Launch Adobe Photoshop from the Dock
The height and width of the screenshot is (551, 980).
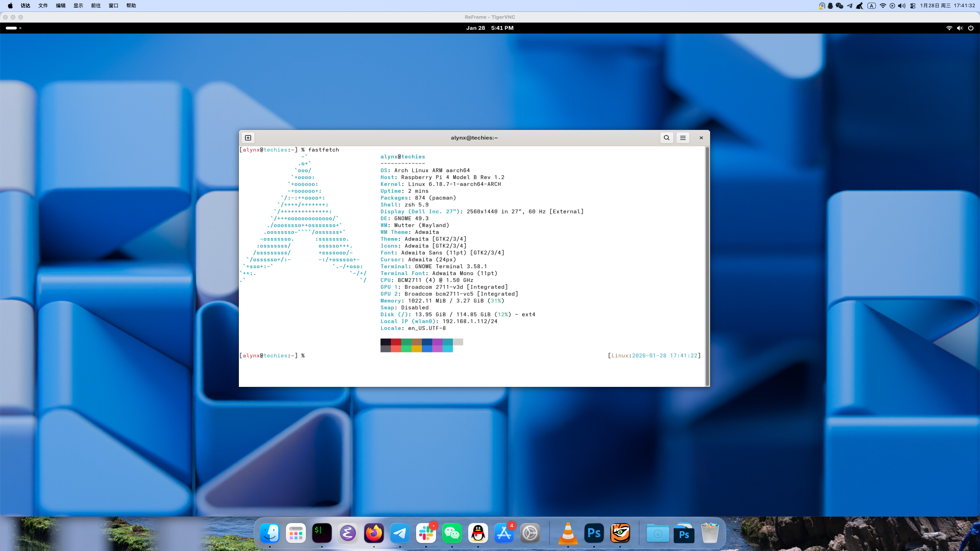[593, 533]
